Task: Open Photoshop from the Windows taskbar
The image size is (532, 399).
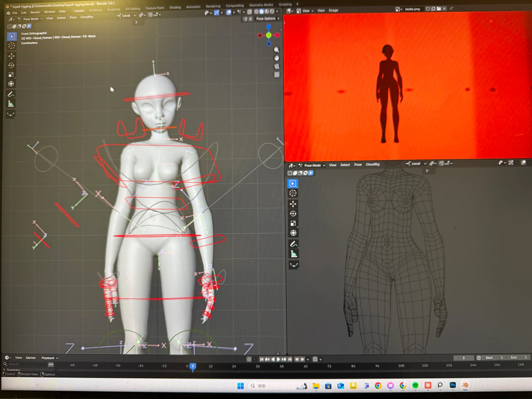Action: (453, 385)
